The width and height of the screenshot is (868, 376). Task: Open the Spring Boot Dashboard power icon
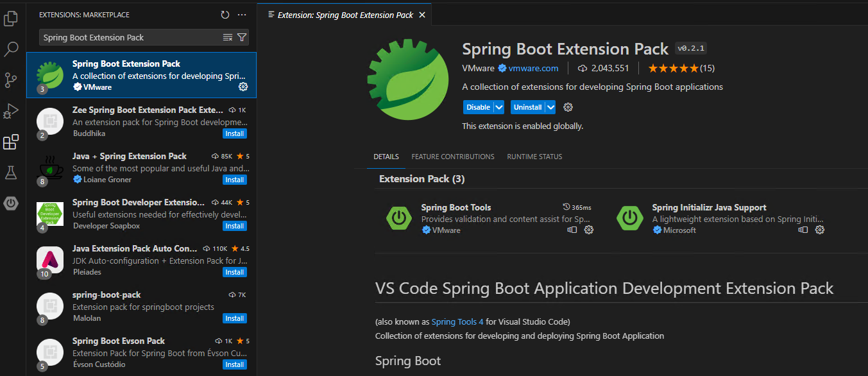[x=11, y=203]
